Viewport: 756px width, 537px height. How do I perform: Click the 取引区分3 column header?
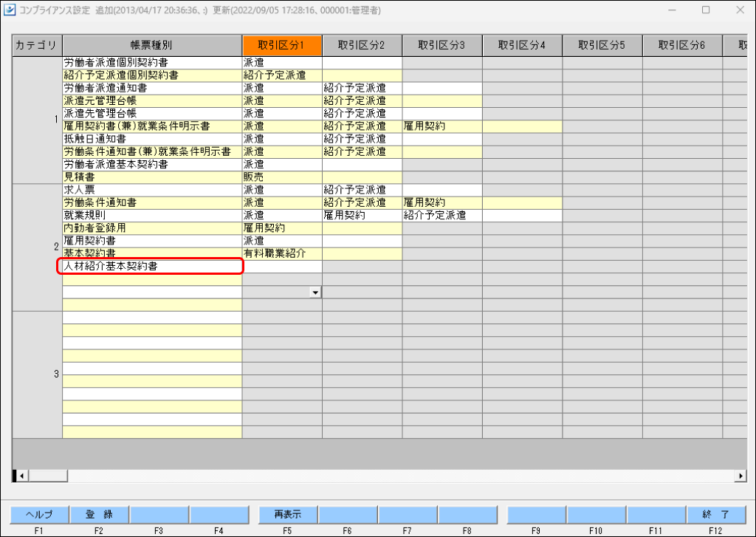442,45
